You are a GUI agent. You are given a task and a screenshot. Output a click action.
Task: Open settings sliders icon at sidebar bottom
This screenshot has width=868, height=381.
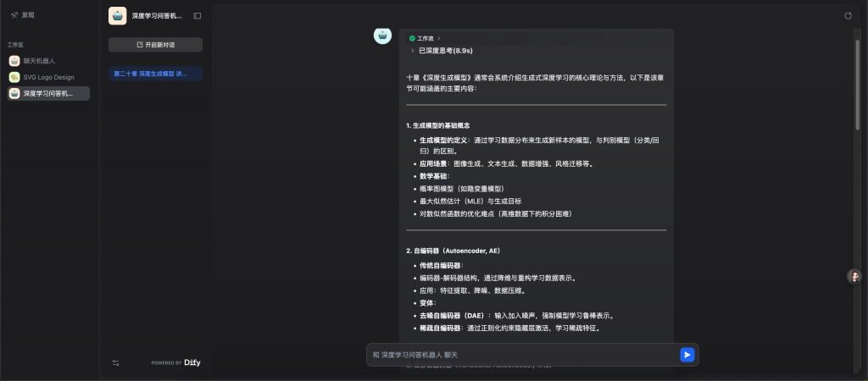click(116, 362)
